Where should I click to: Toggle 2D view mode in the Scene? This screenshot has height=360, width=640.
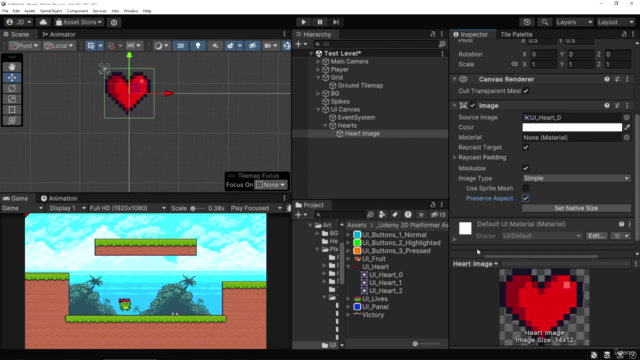[x=180, y=46]
